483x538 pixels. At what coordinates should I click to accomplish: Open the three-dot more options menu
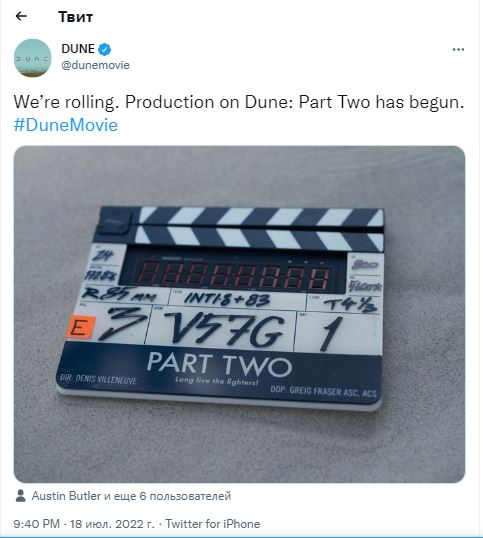click(x=458, y=50)
